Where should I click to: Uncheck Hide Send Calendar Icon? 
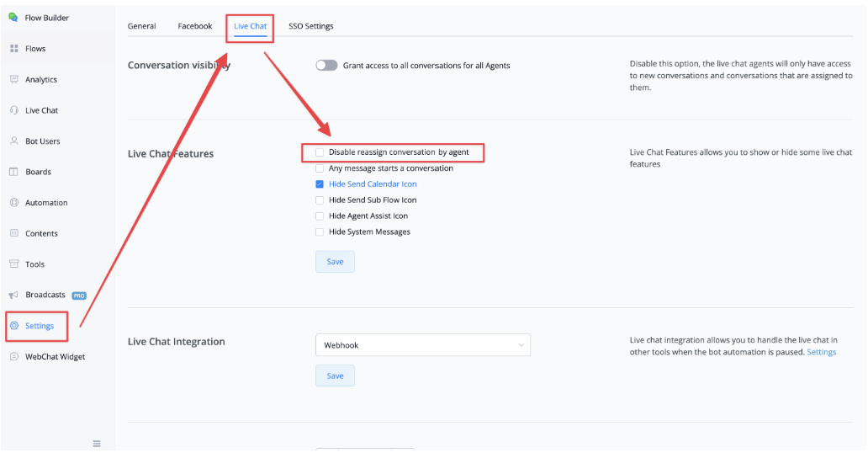(x=320, y=184)
